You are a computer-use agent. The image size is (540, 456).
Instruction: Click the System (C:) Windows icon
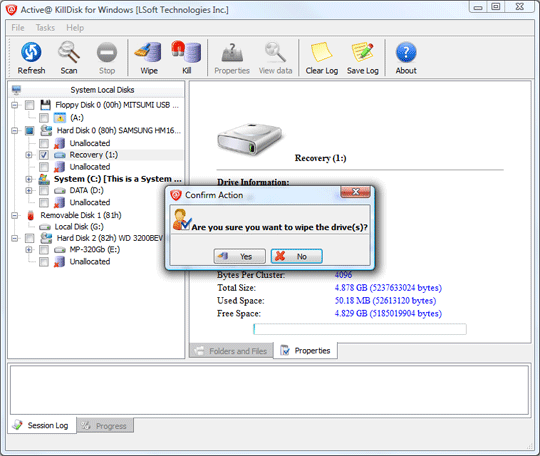(44, 179)
